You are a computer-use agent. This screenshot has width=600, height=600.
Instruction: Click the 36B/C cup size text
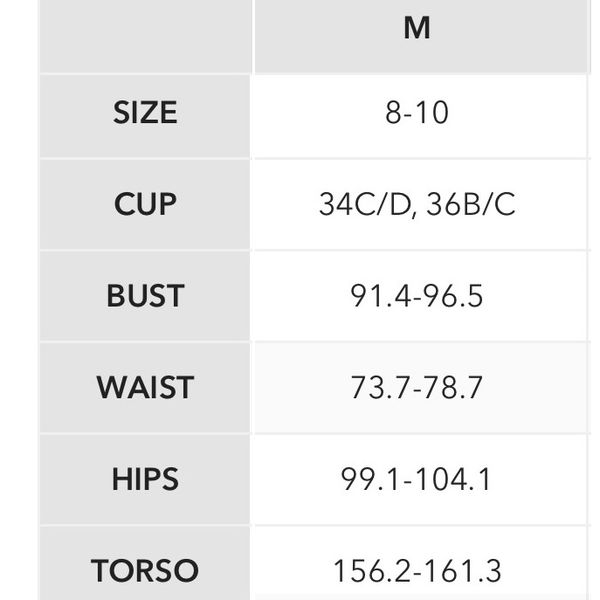tap(470, 205)
